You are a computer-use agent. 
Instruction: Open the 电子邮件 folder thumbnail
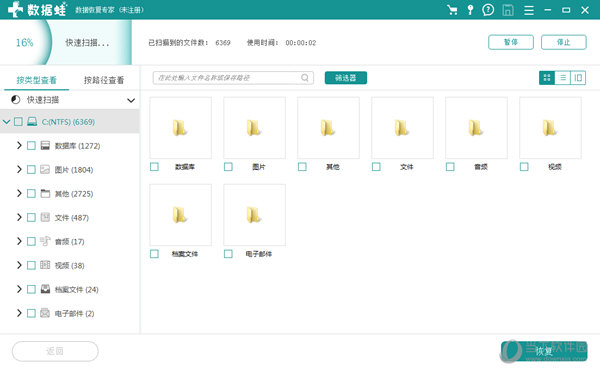tap(254, 215)
